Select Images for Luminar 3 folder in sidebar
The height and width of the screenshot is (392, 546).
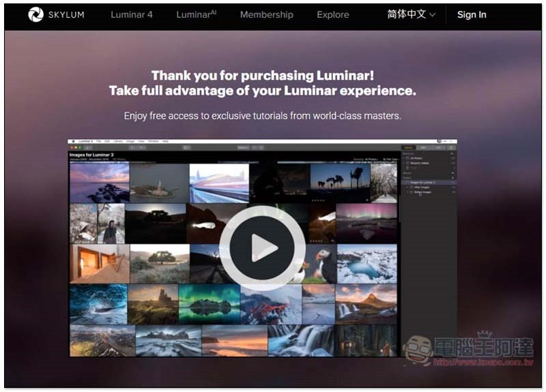point(425,183)
